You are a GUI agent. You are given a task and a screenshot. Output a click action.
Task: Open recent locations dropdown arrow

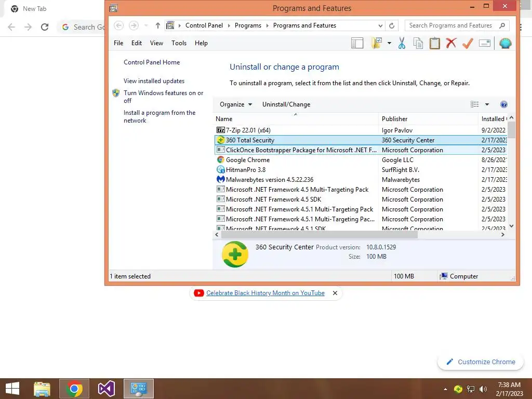point(146,25)
